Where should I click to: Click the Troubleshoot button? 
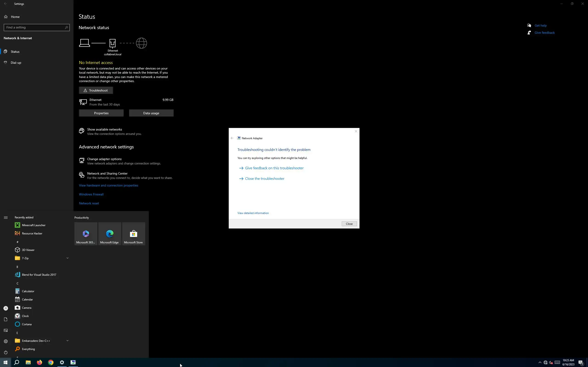[96, 90]
